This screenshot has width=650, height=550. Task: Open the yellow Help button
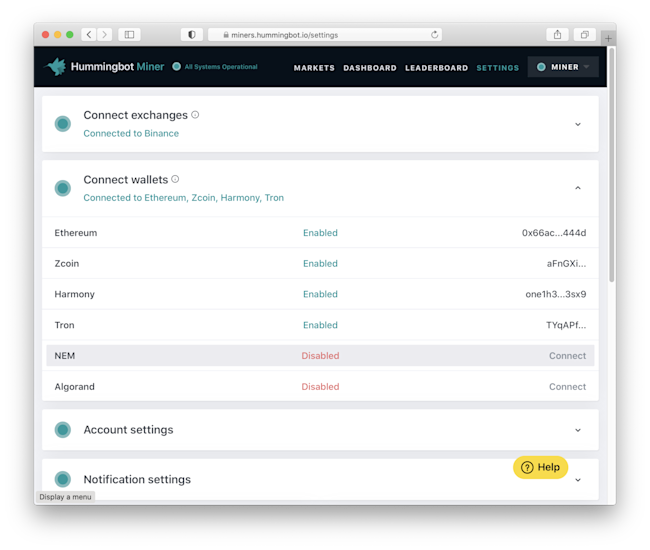click(541, 468)
